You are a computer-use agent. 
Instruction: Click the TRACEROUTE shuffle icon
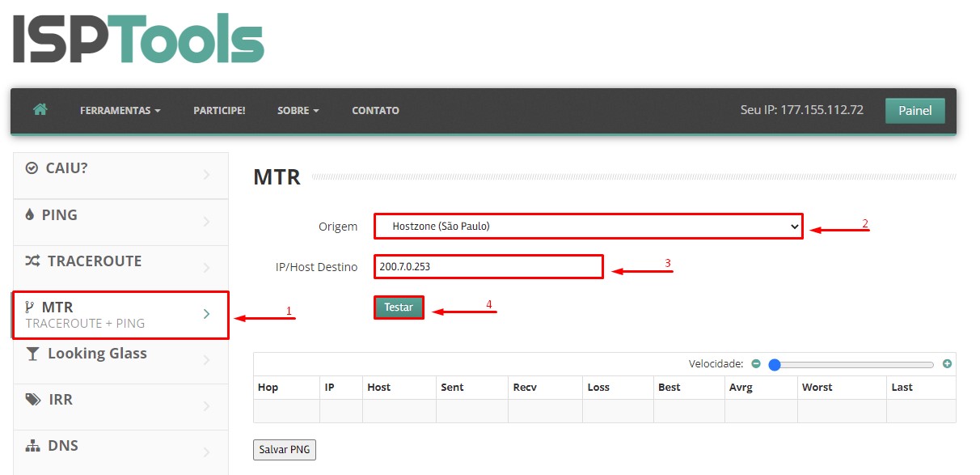coord(32,261)
